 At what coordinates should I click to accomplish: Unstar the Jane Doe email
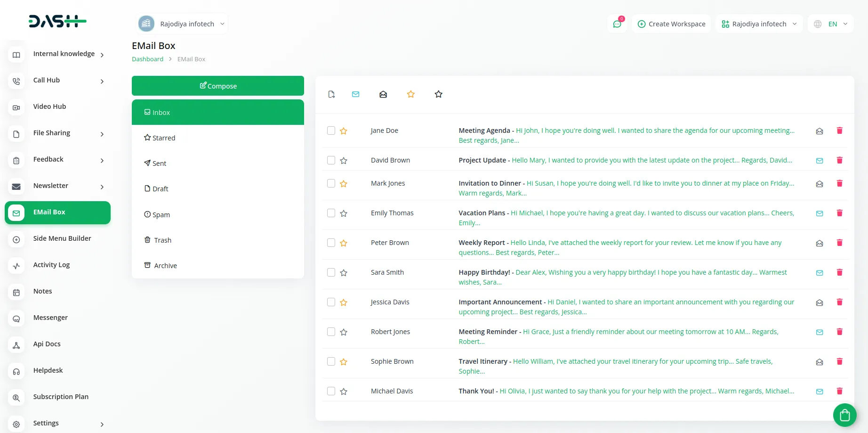tap(344, 131)
